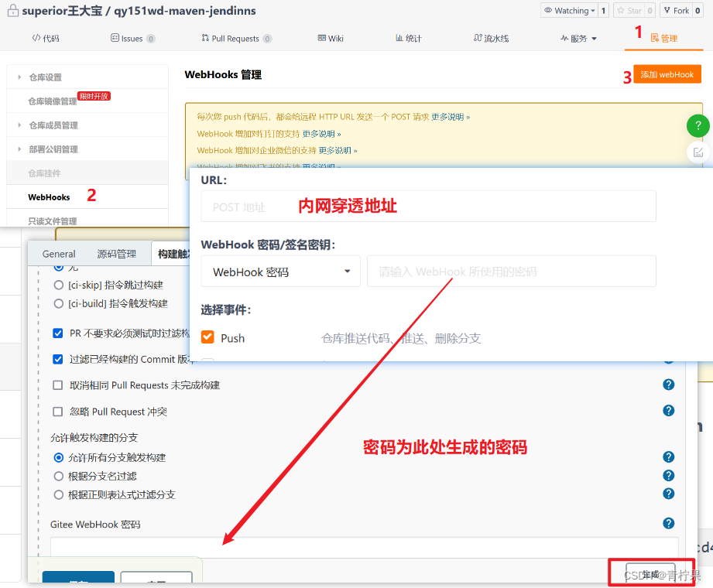The image size is (713, 588).
Task: Click the Fork button
Action: [676, 11]
